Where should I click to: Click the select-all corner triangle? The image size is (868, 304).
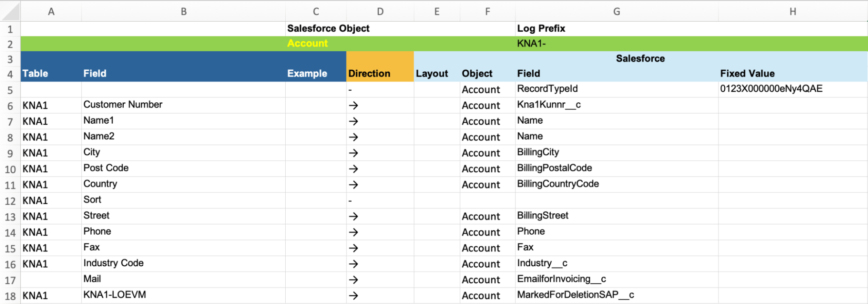10,12
